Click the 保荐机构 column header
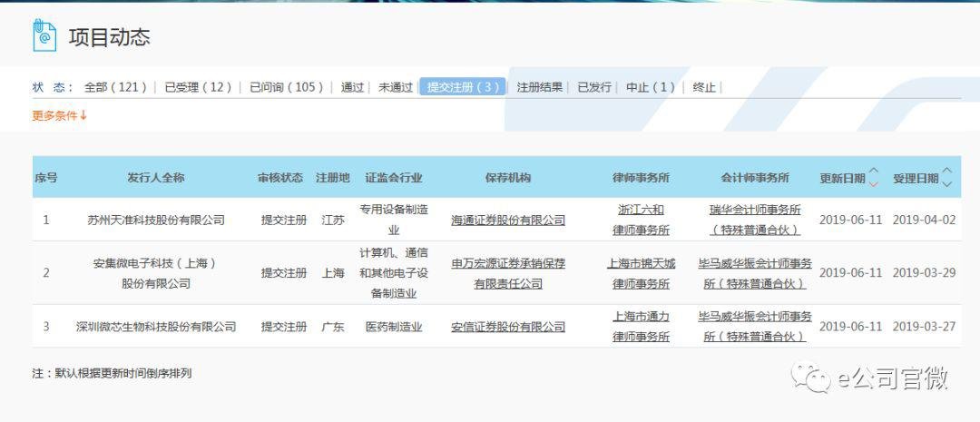This screenshot has height=422, width=980. tap(508, 178)
